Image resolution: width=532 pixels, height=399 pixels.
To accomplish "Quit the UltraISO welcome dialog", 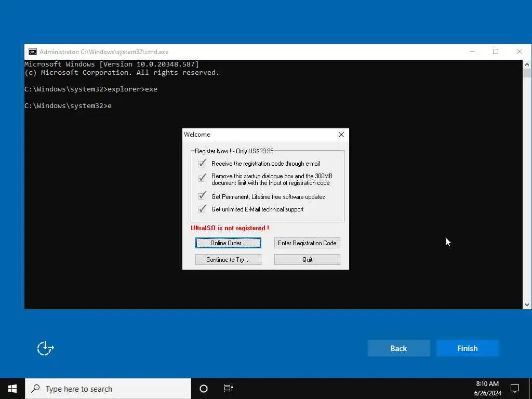I will [307, 260].
